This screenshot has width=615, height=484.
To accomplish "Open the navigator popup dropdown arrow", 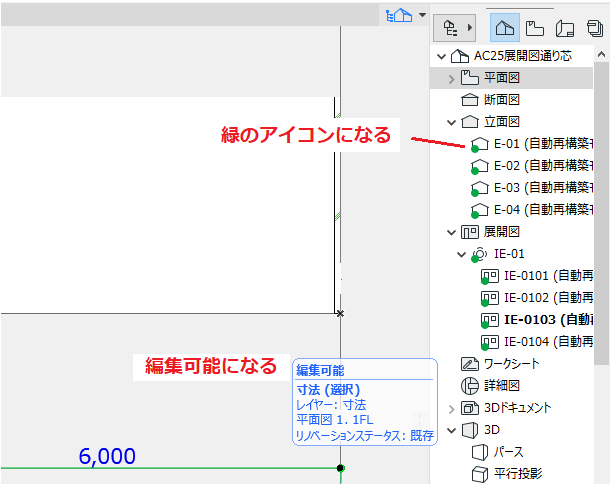I will click(422, 15).
